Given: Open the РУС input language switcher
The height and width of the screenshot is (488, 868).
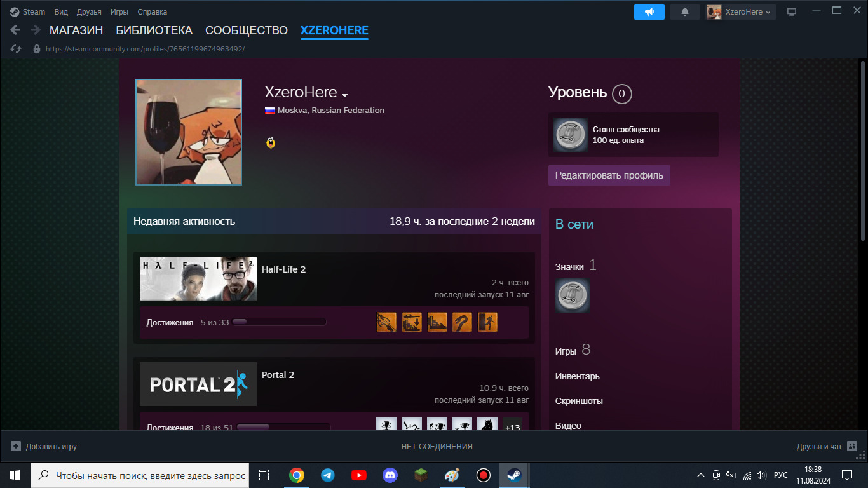Looking at the screenshot, I should coord(781,475).
